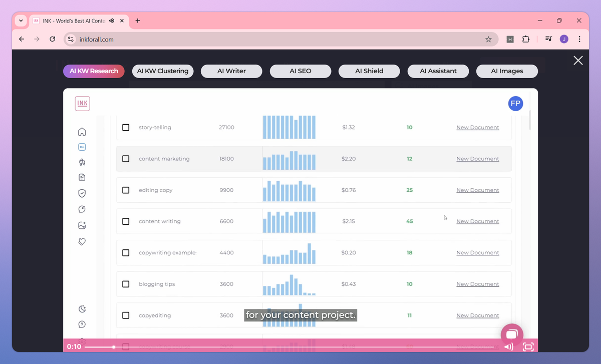Select the AI KW Research tab
Viewport: 601px width, 364px height.
[x=94, y=71]
